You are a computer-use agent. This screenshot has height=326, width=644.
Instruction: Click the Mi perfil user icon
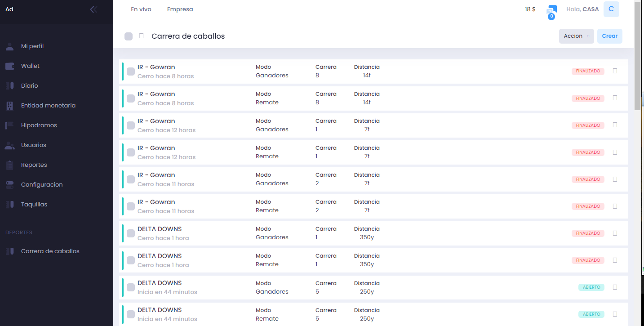pyautogui.click(x=10, y=46)
